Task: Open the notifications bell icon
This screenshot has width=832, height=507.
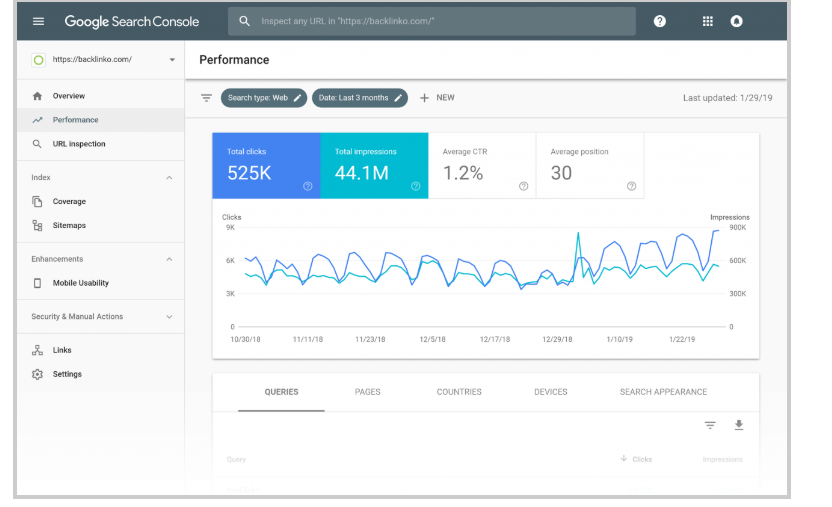Action: pos(736,21)
